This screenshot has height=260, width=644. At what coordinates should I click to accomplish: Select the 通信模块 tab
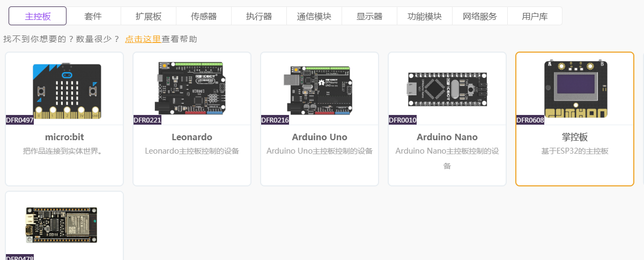point(314,16)
